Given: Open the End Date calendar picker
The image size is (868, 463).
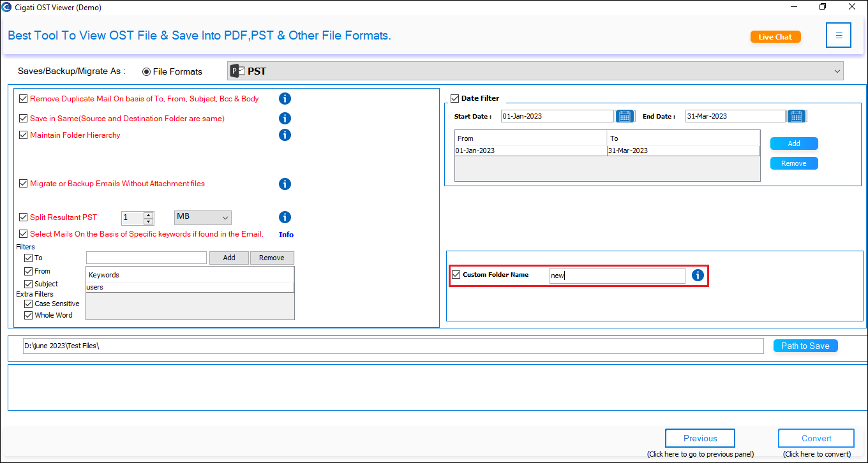Looking at the screenshot, I should click(x=796, y=116).
